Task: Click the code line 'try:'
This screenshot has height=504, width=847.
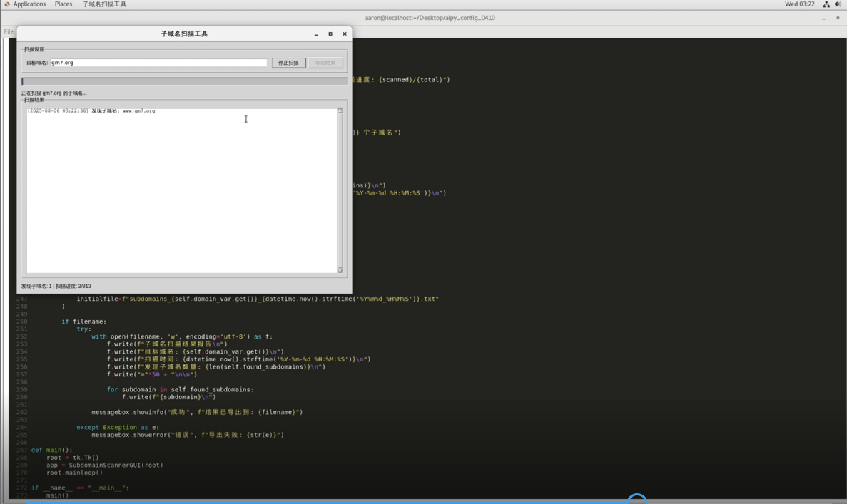Action: click(x=83, y=329)
